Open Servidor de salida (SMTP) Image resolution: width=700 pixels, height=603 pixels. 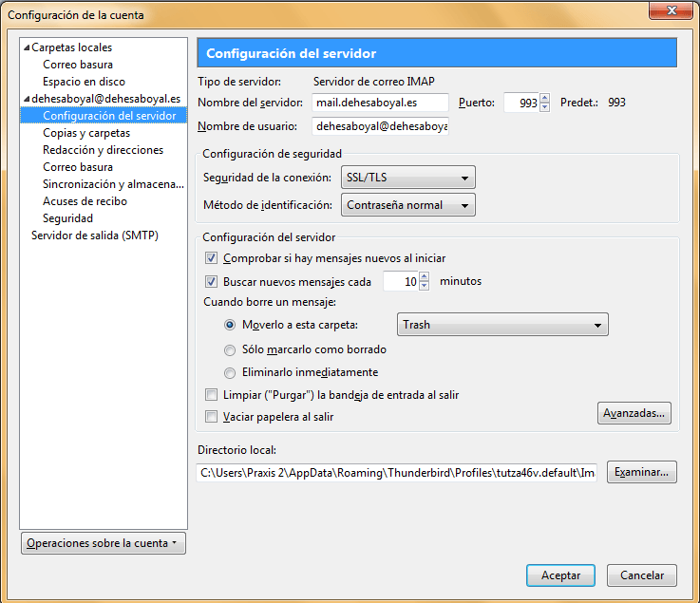(95, 236)
